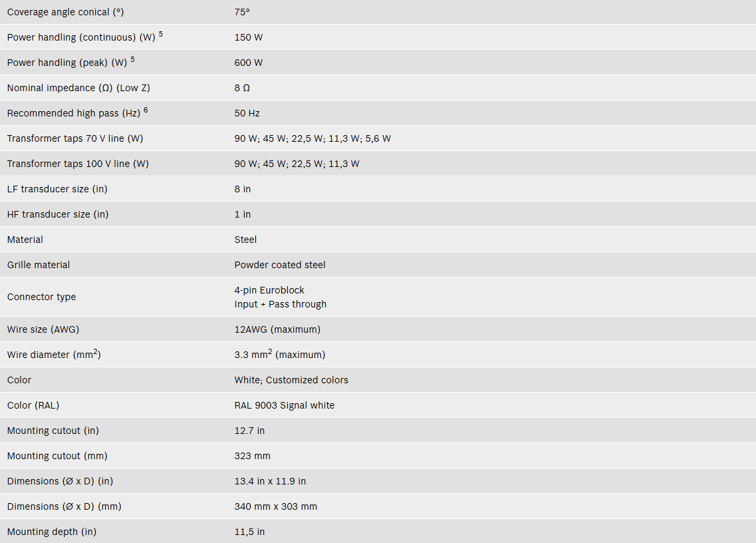Viewport: 756px width, 543px height.
Task: Click the Mounting cutout 323 mm value
Action: coord(252,456)
